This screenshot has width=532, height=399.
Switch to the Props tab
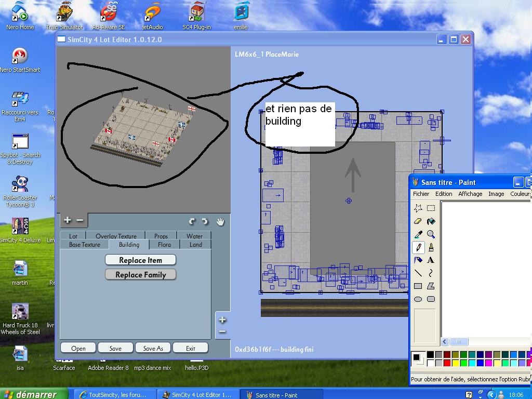pos(161,236)
